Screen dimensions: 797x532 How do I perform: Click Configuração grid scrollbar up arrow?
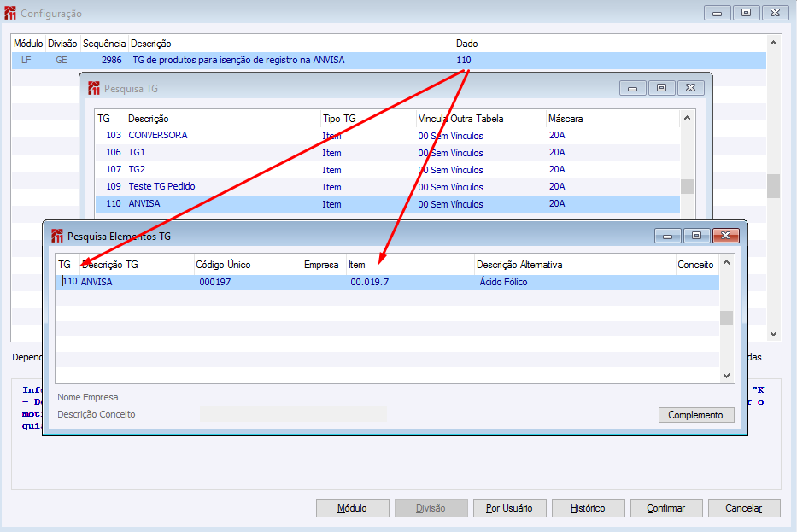click(773, 44)
